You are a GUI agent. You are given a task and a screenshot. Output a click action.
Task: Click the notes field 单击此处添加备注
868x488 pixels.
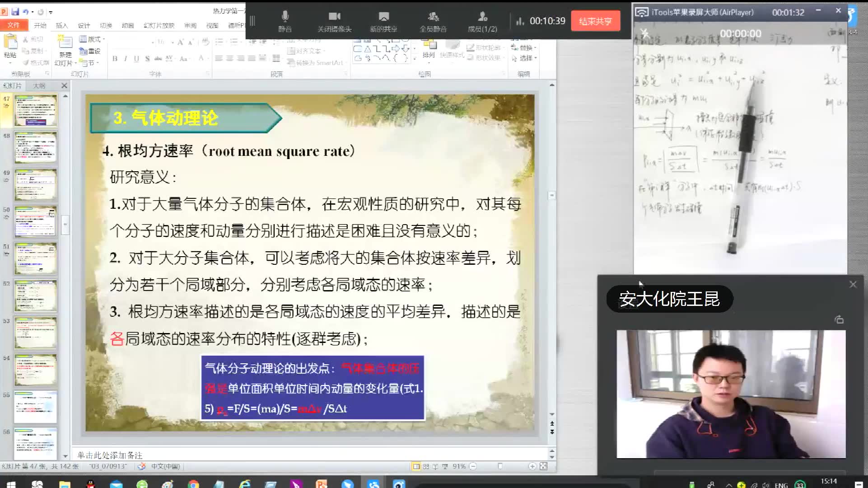pyautogui.click(x=312, y=455)
